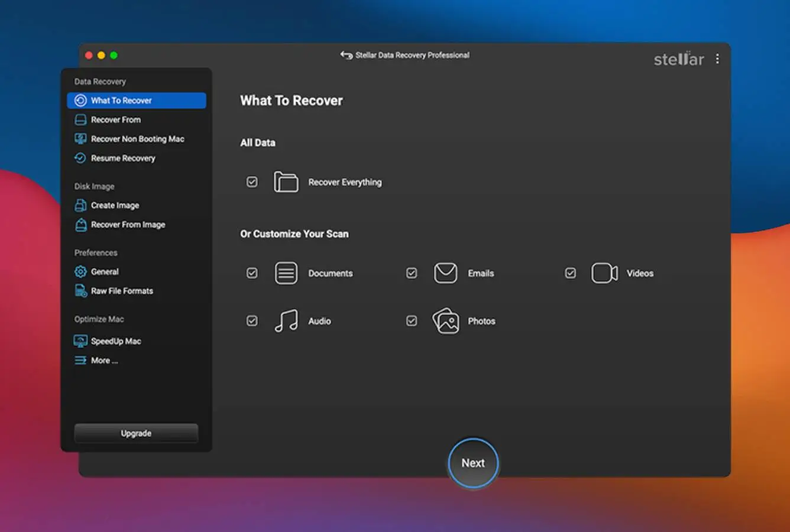790x532 pixels.
Task: Open Recover Non Booting Mac option
Action: [137, 139]
